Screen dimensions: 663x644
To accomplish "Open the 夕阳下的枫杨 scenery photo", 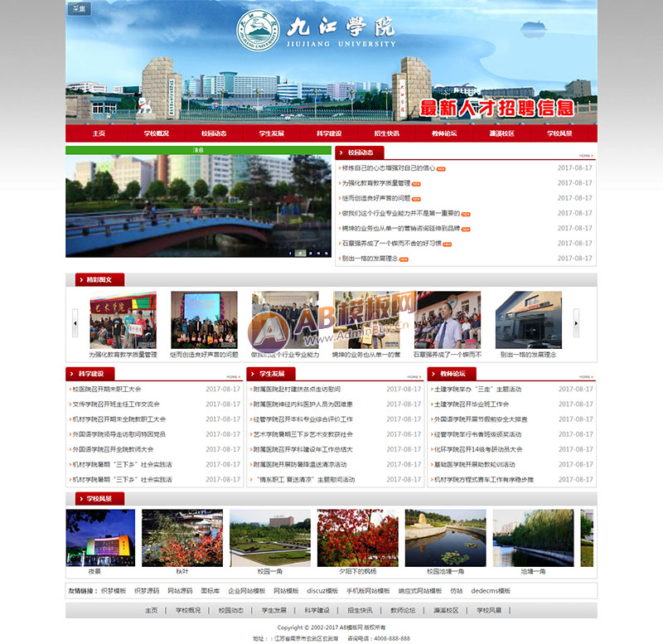I will 358,538.
